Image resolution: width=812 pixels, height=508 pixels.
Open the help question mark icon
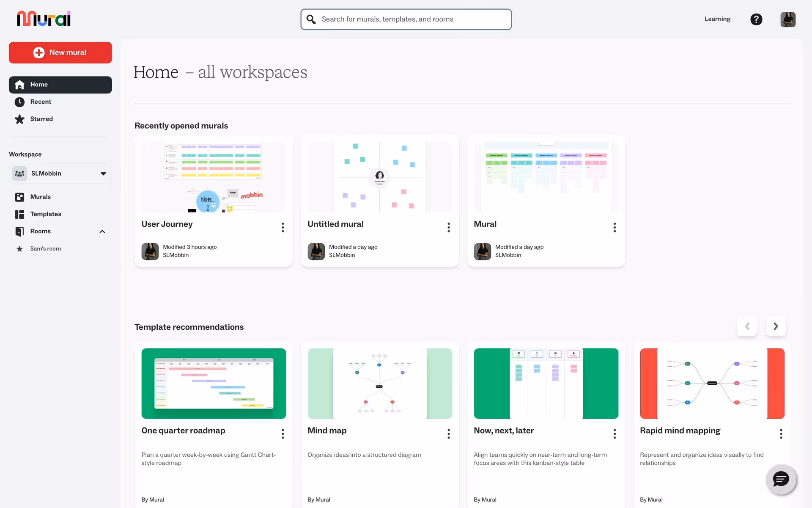point(756,19)
